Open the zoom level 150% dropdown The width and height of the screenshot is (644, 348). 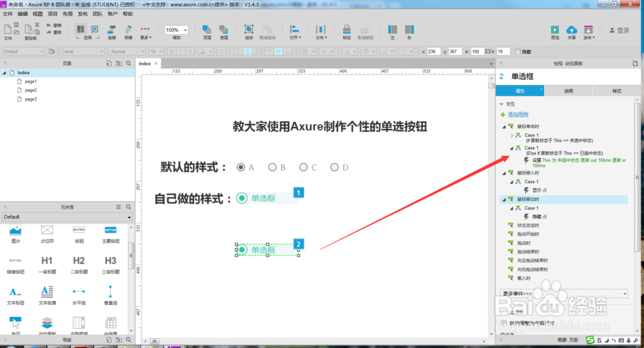[185, 30]
